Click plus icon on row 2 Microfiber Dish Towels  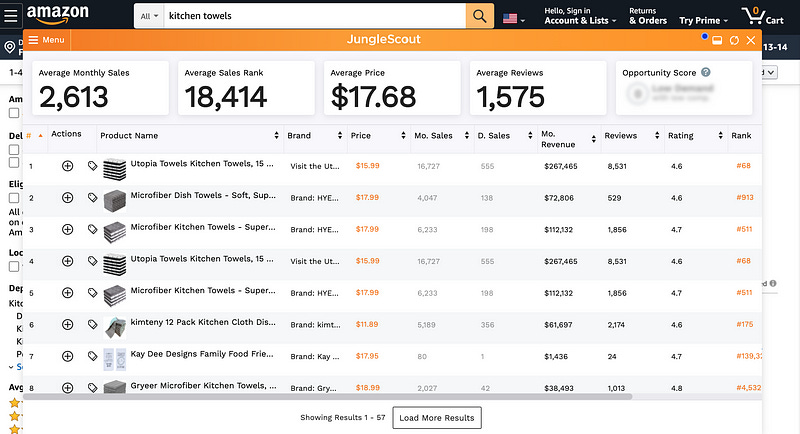(x=67, y=197)
